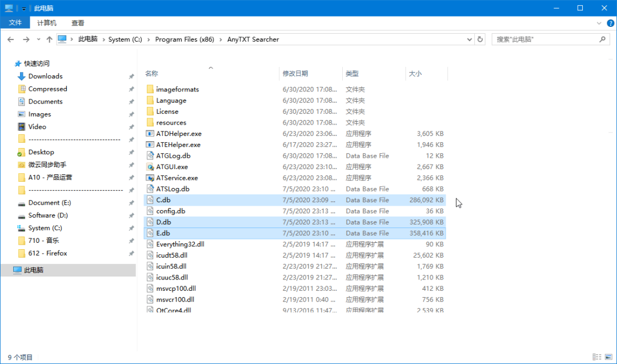Select D.db database file icon
617x364 pixels.
click(x=150, y=222)
